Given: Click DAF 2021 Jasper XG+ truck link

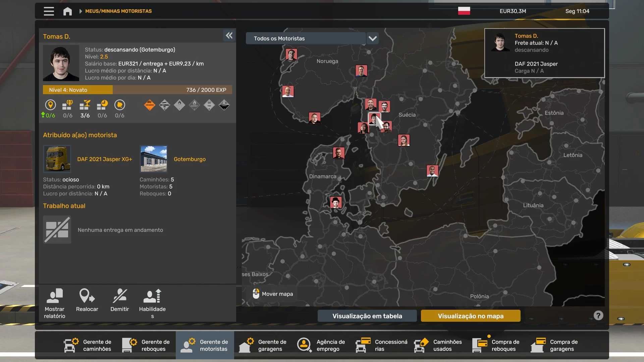Looking at the screenshot, I should pos(104,159).
